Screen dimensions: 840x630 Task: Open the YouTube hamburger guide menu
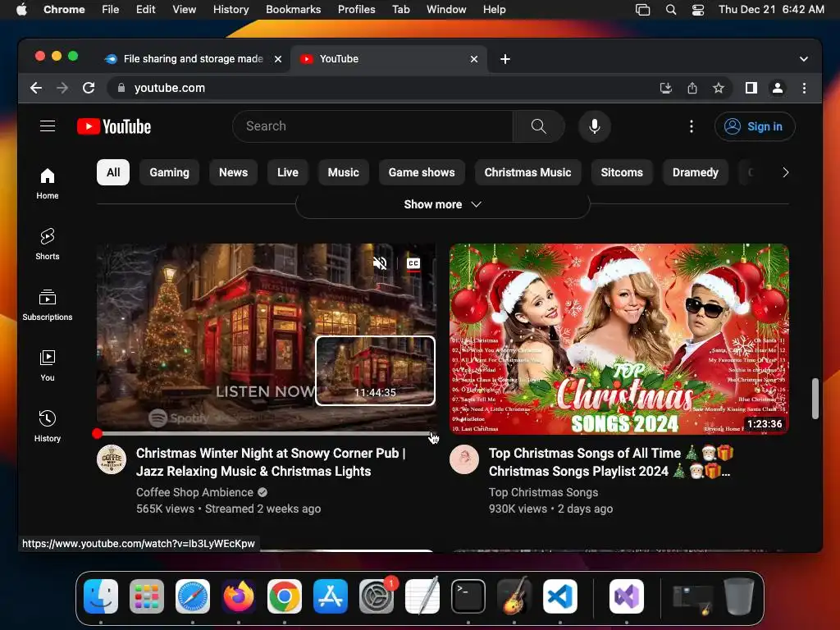48,126
